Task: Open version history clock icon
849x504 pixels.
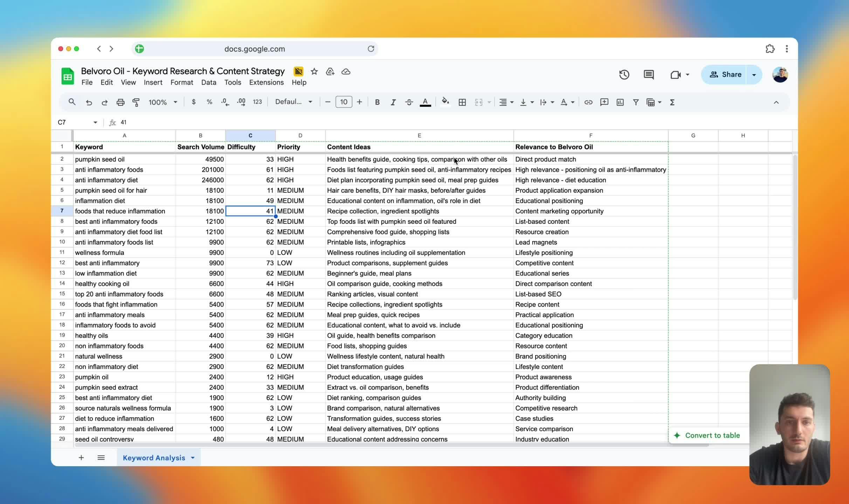Action: pyautogui.click(x=624, y=75)
